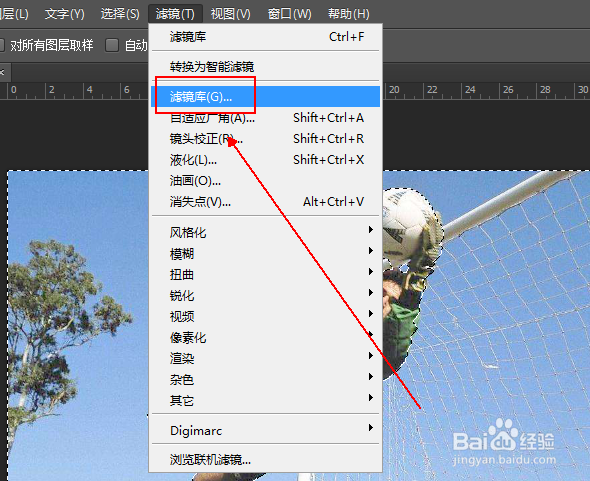Viewport: 590px width, 481px height.
Task: Expand the 像素化 submenu
Action: (x=266, y=338)
